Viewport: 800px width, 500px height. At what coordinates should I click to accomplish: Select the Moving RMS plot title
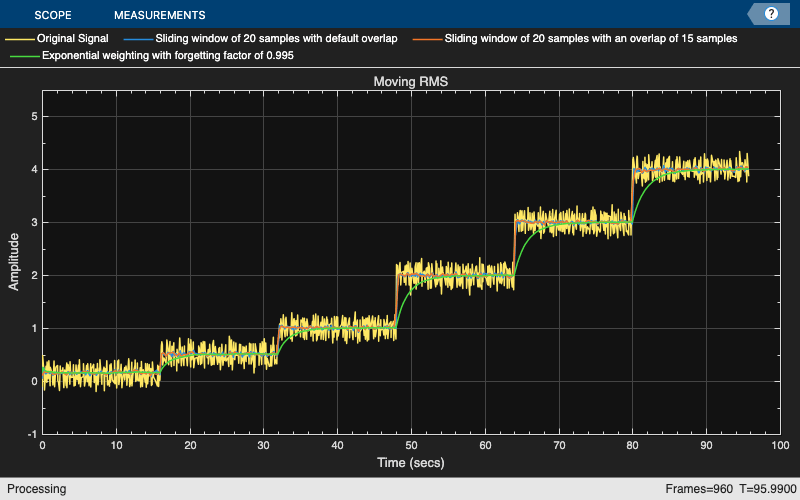point(410,81)
